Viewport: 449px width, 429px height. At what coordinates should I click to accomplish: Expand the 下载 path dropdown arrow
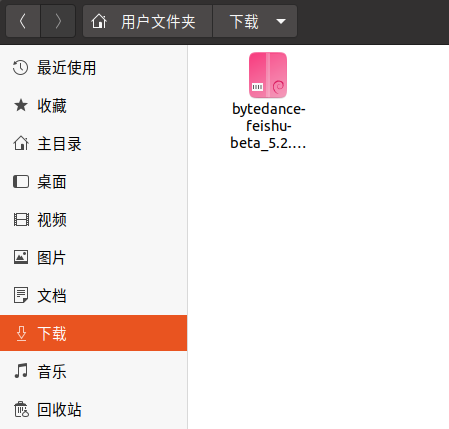[x=281, y=22]
